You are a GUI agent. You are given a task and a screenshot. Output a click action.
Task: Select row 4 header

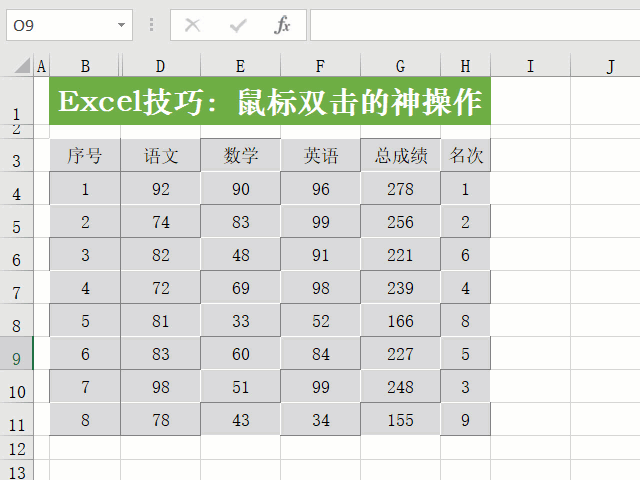(16, 188)
